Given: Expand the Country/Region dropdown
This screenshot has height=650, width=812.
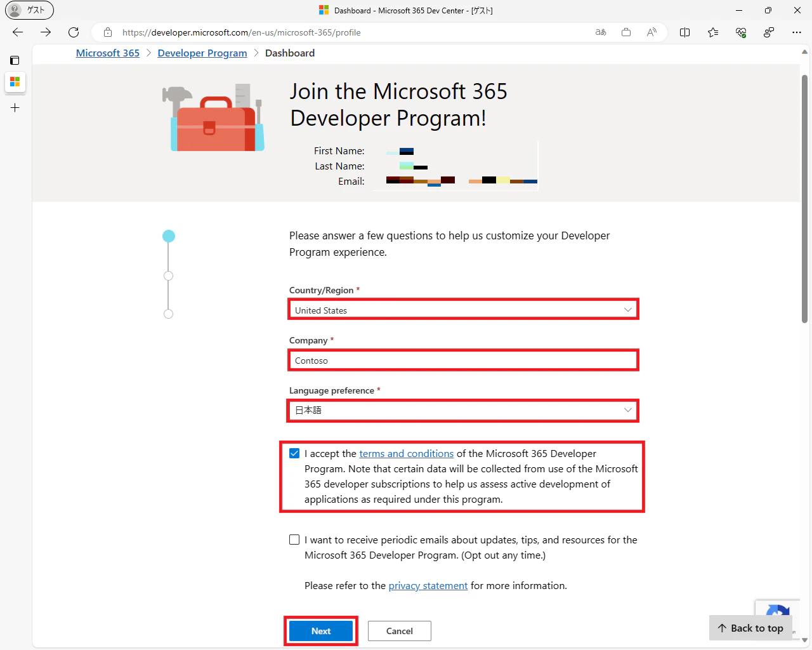Looking at the screenshot, I should pos(463,310).
